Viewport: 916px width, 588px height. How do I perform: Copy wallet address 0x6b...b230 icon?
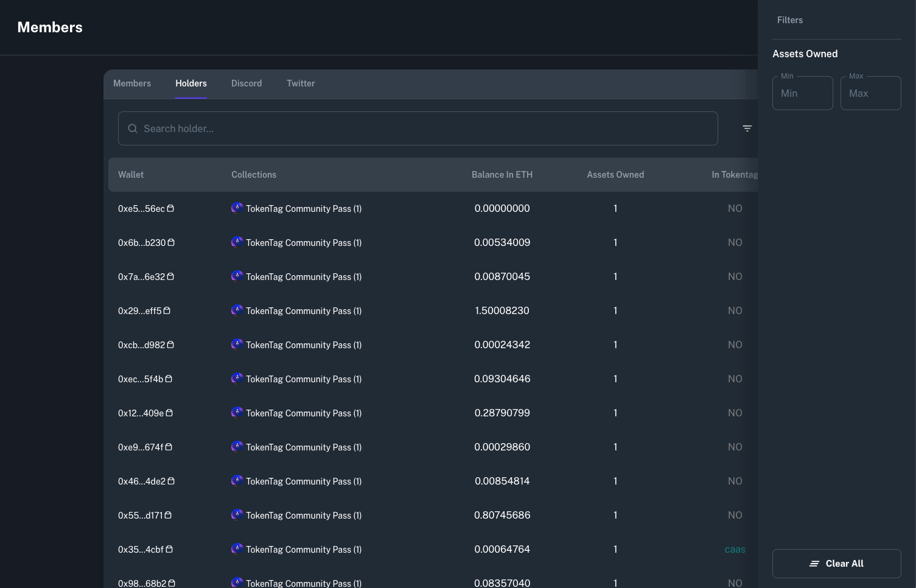pos(171,242)
